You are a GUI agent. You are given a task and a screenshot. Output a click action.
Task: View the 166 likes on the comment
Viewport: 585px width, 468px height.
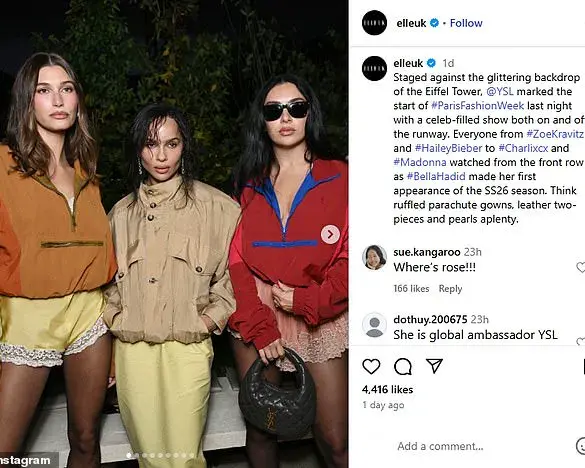click(411, 288)
